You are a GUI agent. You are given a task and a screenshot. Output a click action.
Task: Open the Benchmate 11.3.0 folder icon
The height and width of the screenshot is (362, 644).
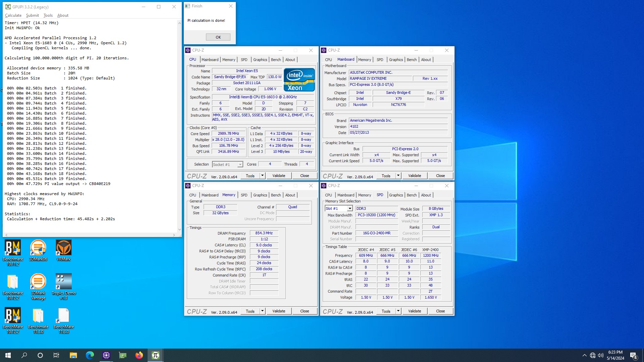(38, 320)
